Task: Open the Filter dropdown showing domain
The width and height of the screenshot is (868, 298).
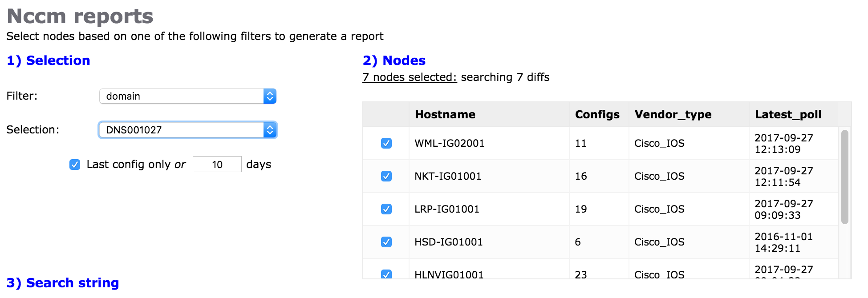Action: click(187, 97)
